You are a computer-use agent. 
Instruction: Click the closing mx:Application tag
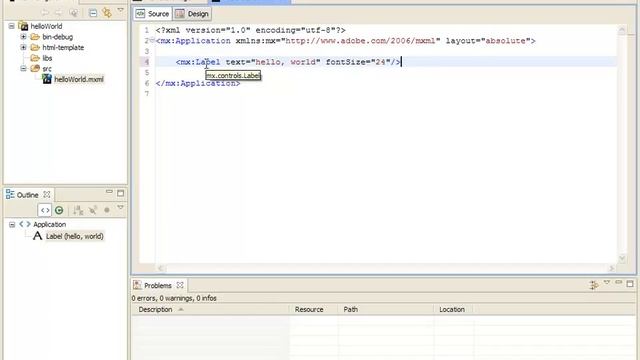click(198, 83)
